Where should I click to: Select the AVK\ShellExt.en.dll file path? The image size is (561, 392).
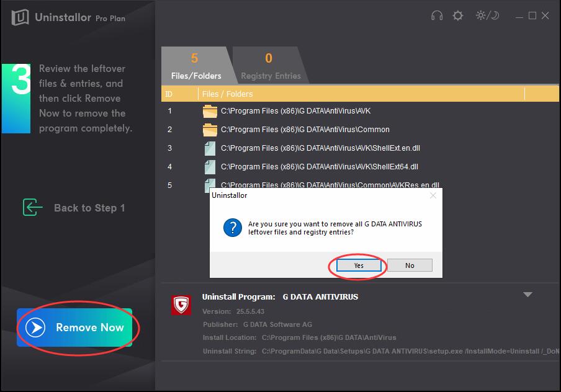click(x=320, y=148)
